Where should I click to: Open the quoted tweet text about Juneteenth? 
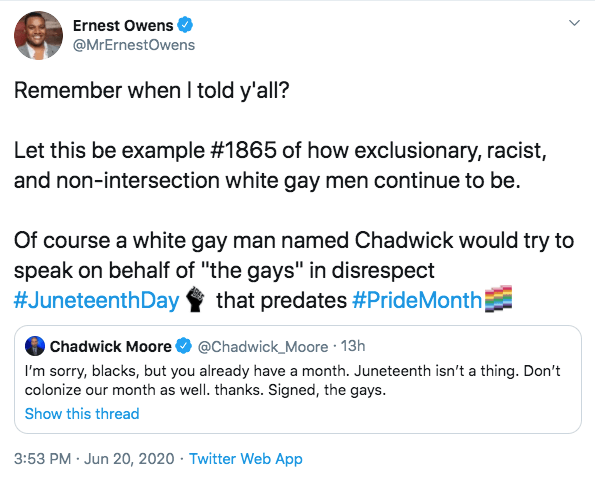(292, 380)
